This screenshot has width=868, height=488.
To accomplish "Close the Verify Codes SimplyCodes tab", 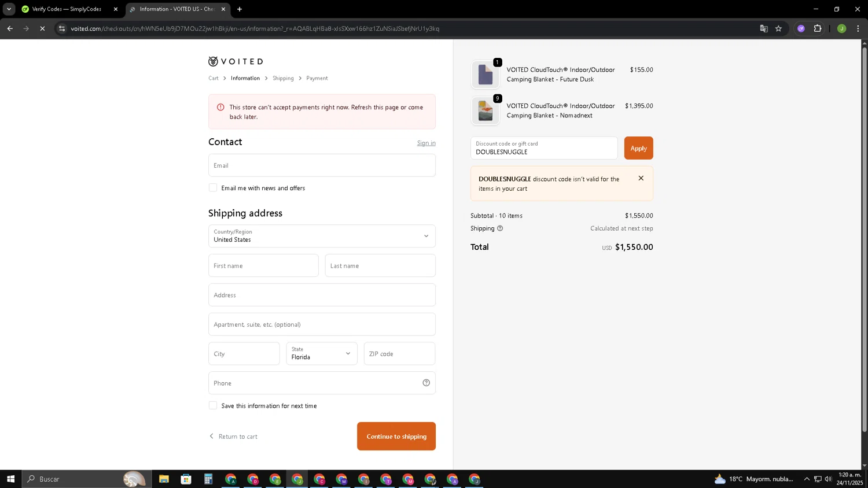I will click(116, 9).
